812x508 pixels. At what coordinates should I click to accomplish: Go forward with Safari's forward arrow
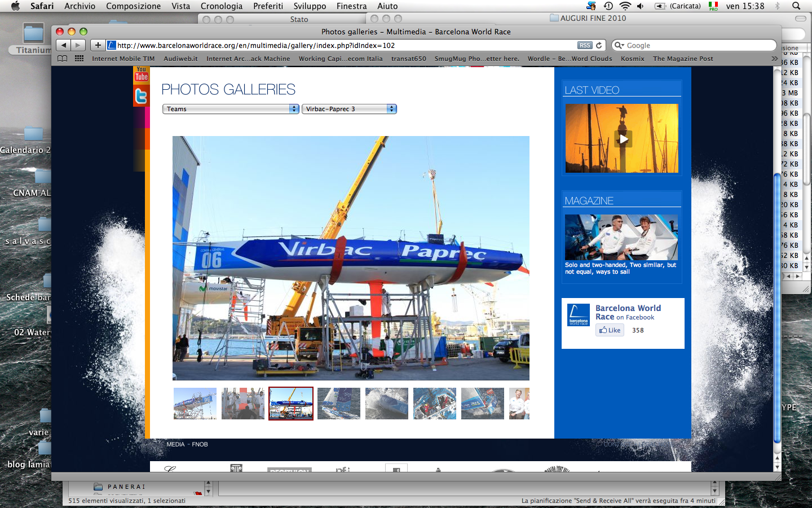(x=78, y=45)
